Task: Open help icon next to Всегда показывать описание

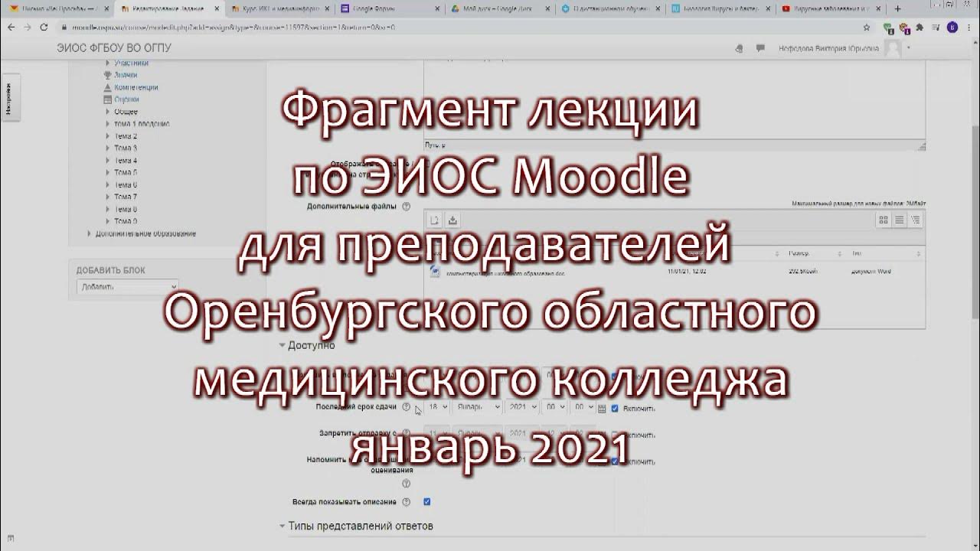Action: pos(406,501)
